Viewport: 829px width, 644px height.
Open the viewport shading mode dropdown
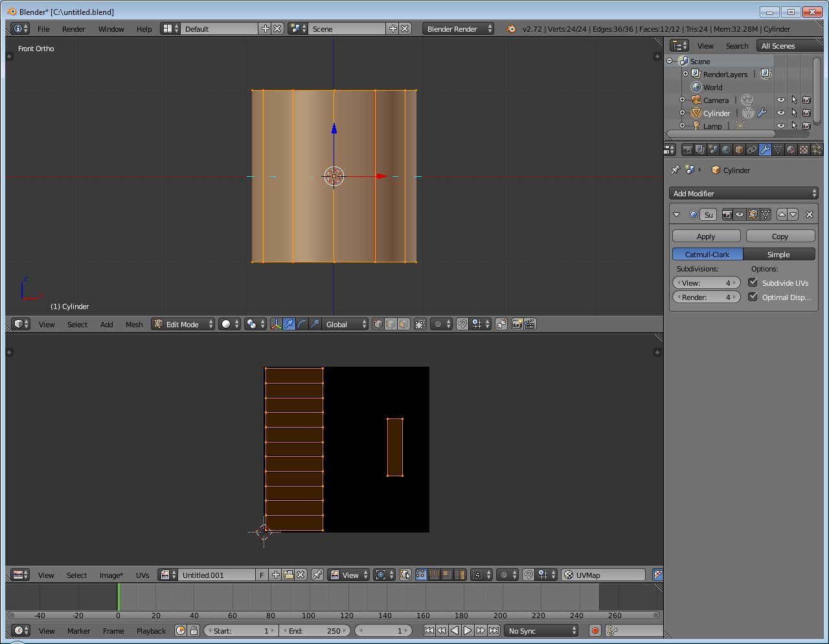coord(229,324)
